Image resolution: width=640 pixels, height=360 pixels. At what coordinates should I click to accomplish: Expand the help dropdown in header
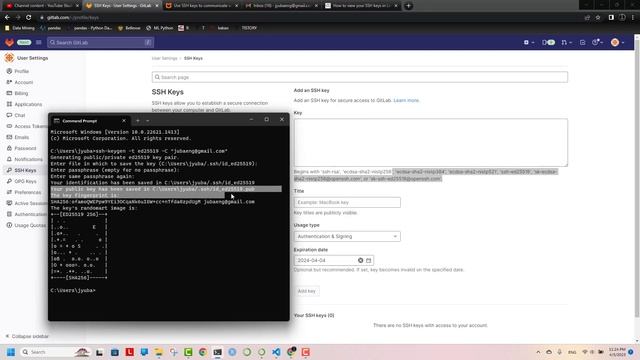pyautogui.click(x=598, y=42)
